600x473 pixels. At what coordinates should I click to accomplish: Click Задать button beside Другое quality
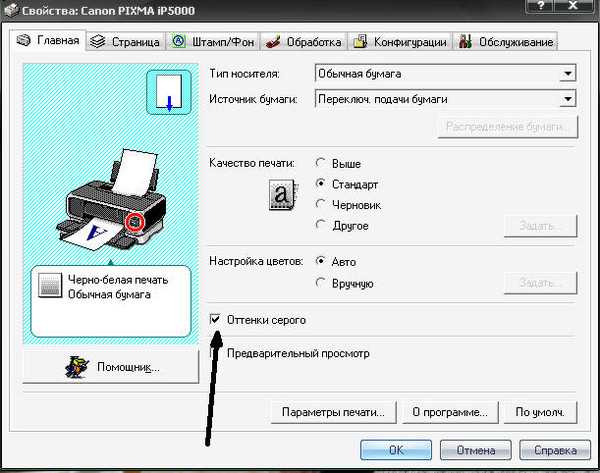coord(540,226)
